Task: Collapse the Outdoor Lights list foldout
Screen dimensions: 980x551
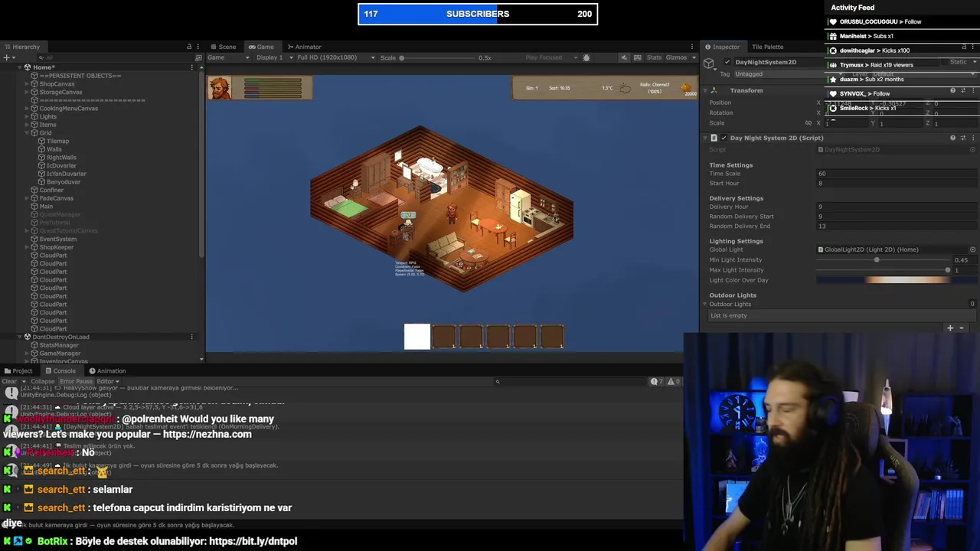Action: tap(706, 304)
